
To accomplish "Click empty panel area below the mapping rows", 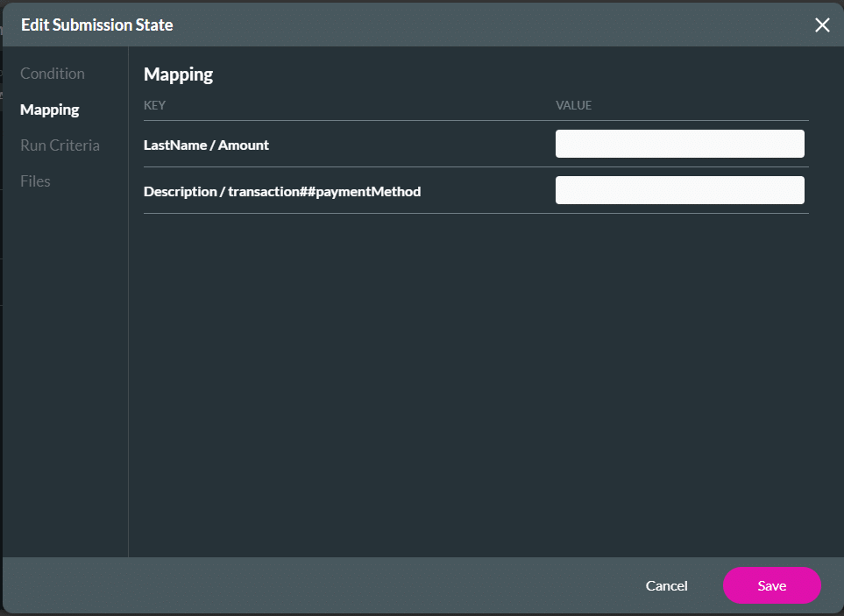I will (x=473, y=377).
